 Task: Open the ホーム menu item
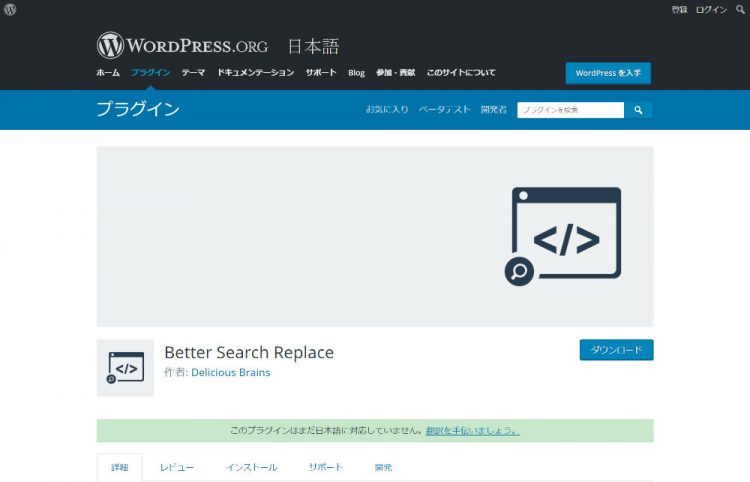108,73
